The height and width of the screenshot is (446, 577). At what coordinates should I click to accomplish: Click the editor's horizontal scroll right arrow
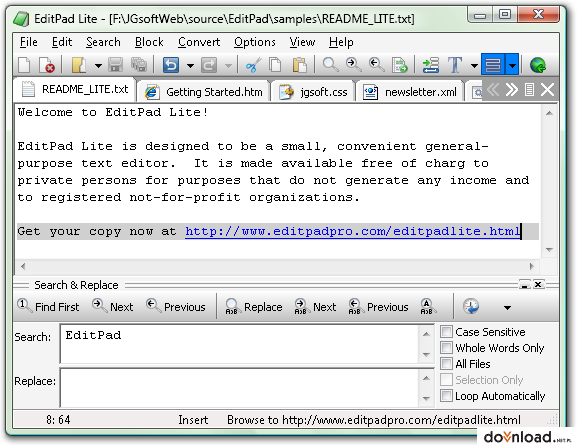click(x=531, y=266)
